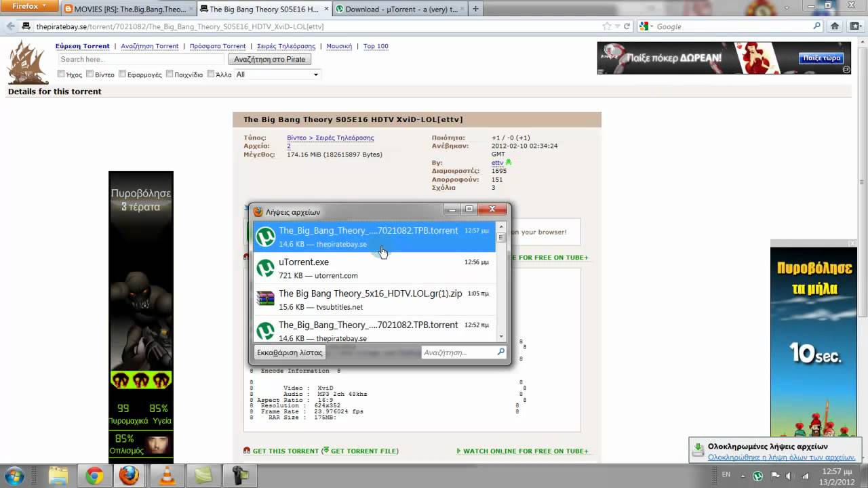Click the camcorder taskbar icon

tap(239, 476)
